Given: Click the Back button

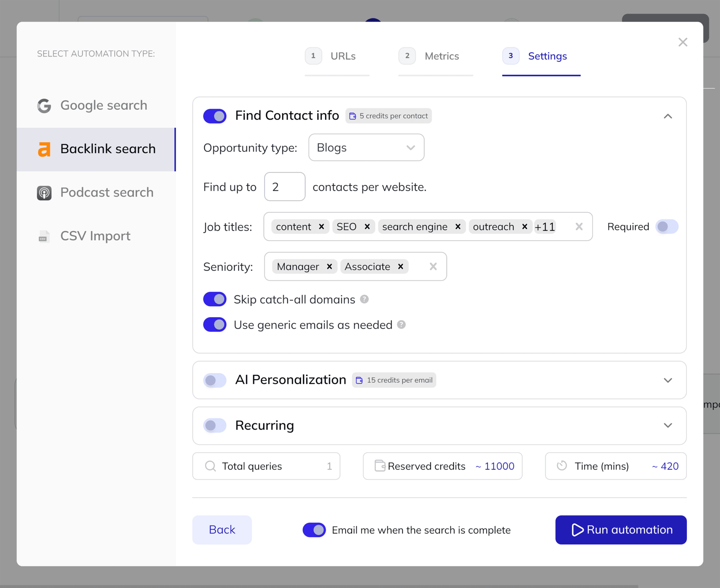Looking at the screenshot, I should pyautogui.click(x=223, y=529).
